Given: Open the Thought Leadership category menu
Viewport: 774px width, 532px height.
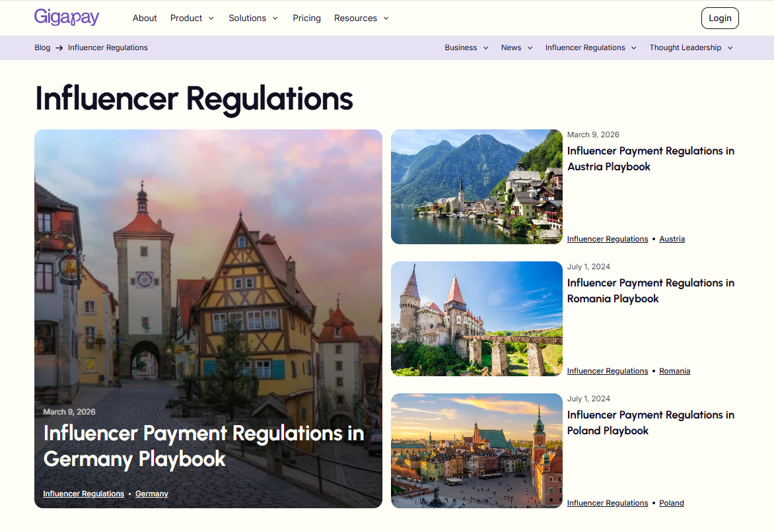Looking at the screenshot, I should click(685, 48).
